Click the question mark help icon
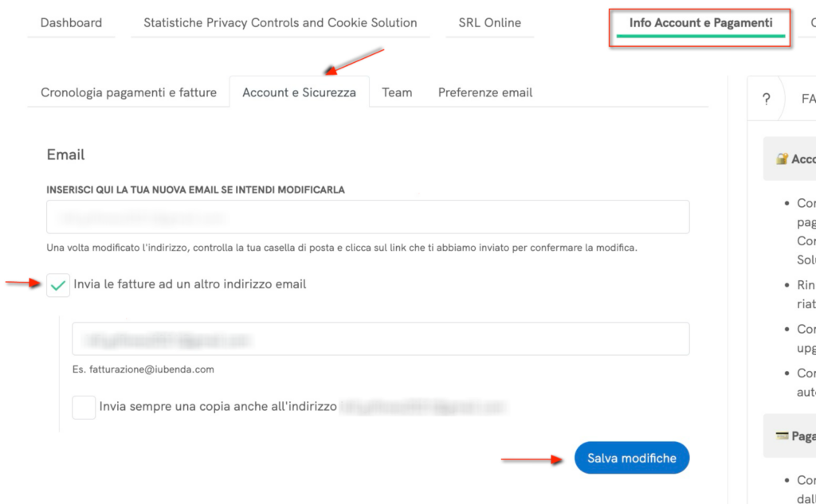Image resolution: width=816 pixels, height=504 pixels. click(766, 99)
